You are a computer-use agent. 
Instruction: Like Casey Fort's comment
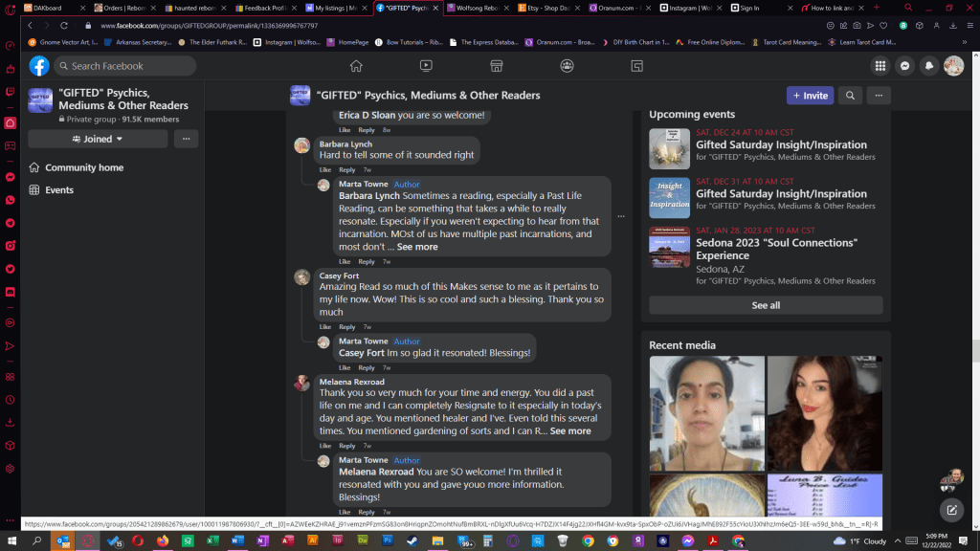click(x=325, y=327)
